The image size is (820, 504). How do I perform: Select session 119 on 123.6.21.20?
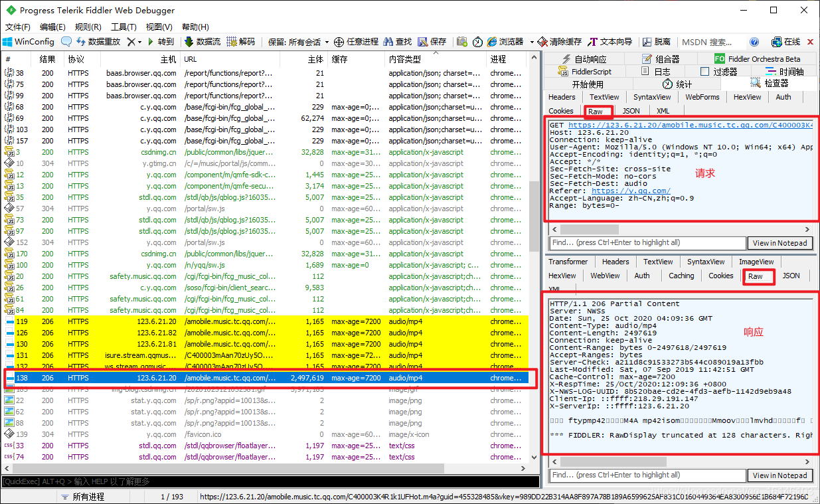point(266,321)
